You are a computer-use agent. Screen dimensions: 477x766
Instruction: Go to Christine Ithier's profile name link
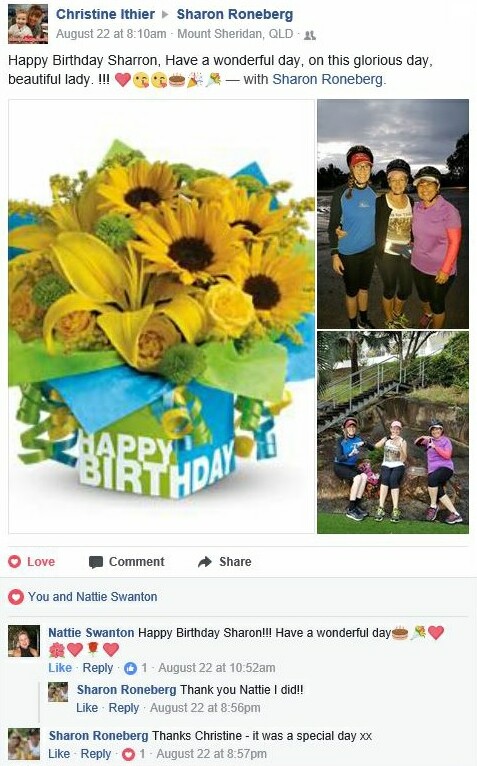[x=105, y=15]
